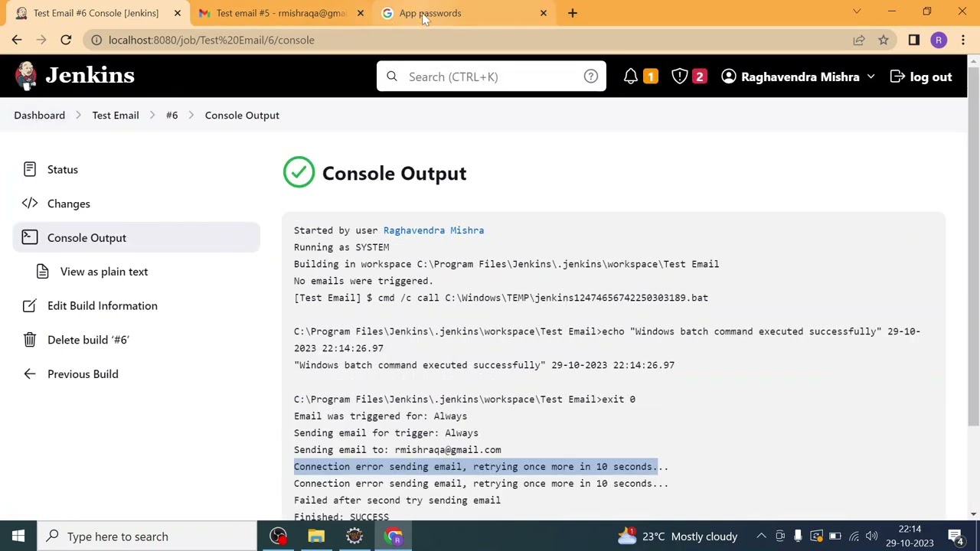
Task: Click 'Failed after second try sending email' line
Action: pyautogui.click(x=397, y=500)
